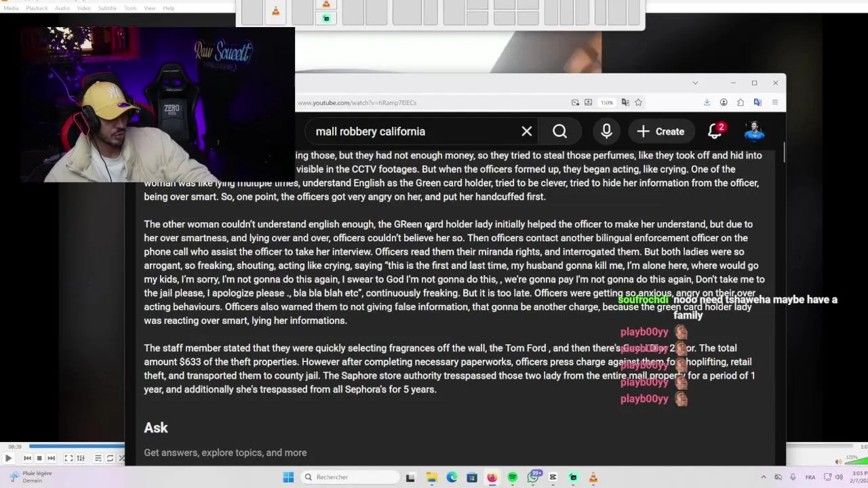This screenshot has height=488, width=868.
Task: Skip to next media in VLC
Action: pos(51,458)
